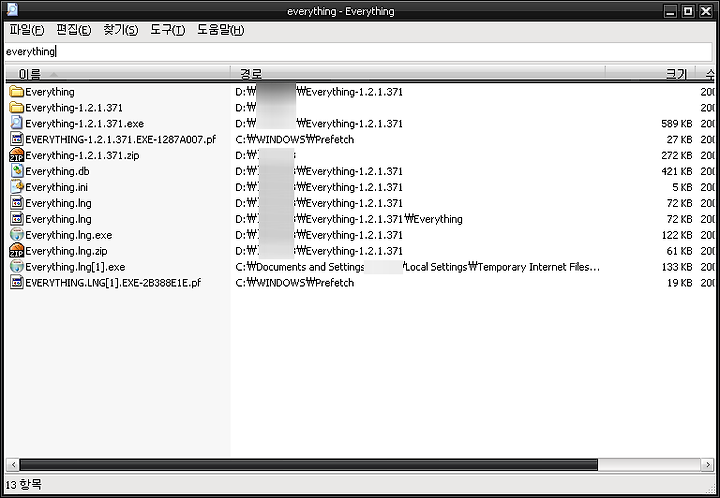Click the 133 KB size value

click(676, 267)
